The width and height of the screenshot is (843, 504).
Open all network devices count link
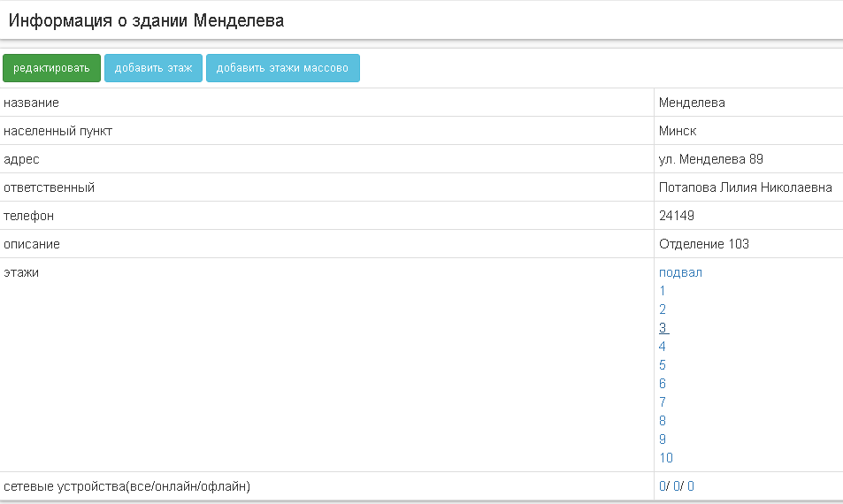click(663, 486)
